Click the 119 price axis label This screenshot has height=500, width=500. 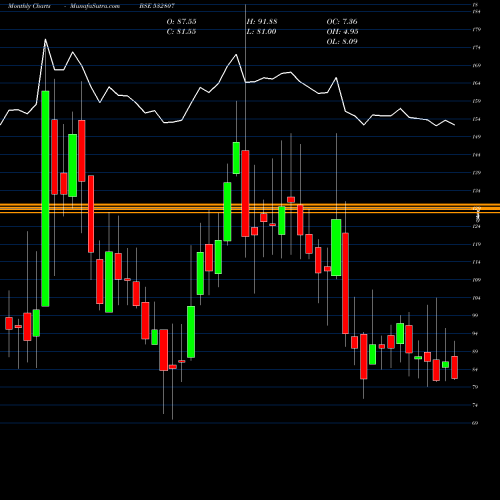(x=477, y=244)
